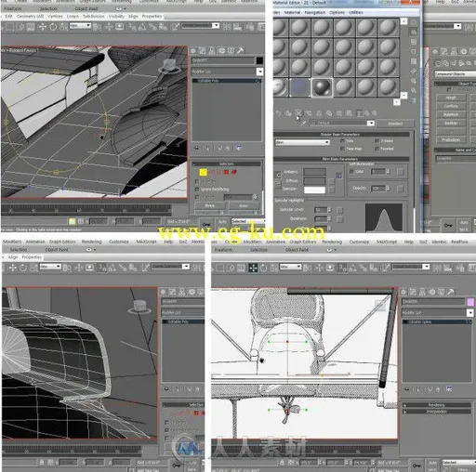Click white Specular color swatch
The height and width of the screenshot is (472, 476).
tap(314, 190)
